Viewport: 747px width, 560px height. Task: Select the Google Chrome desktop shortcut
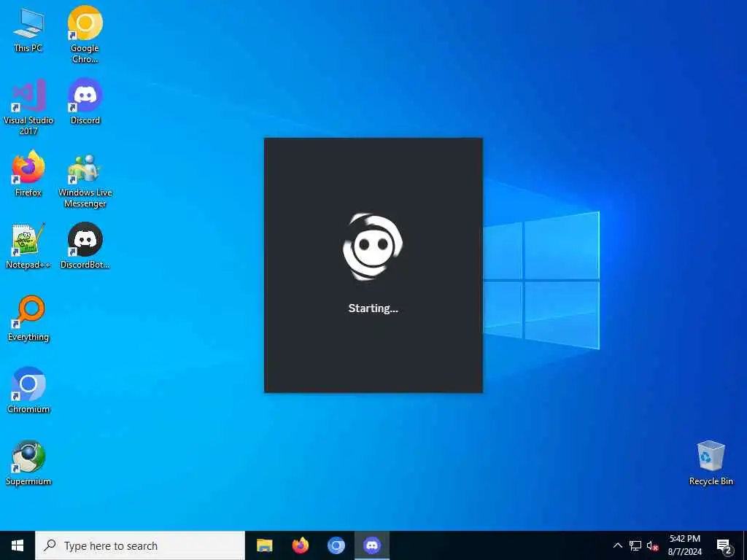pos(85,34)
